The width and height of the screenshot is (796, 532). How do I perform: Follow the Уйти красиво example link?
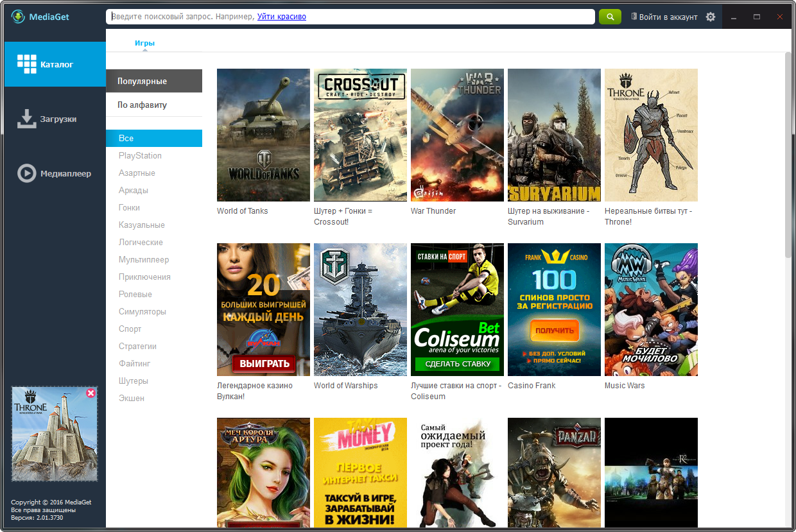tap(282, 17)
